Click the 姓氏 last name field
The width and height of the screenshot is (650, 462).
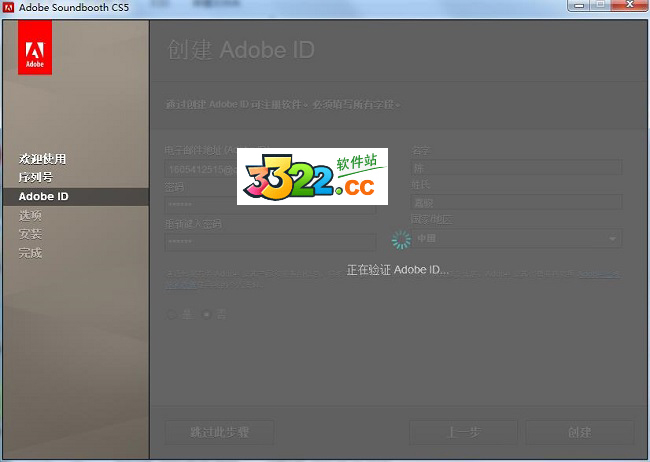tap(517, 202)
